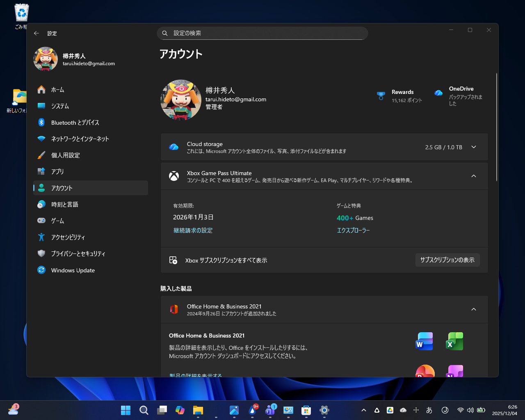
Task: Select the 新しいフォルダー desktop folder icon
Action: point(17,101)
